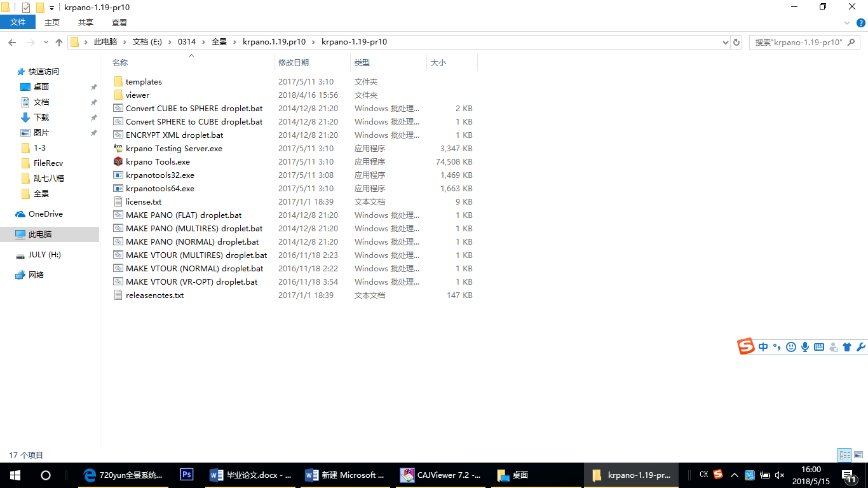Expand the 0314 breadcrumb chevron
The height and width of the screenshot is (488, 868).
click(203, 42)
